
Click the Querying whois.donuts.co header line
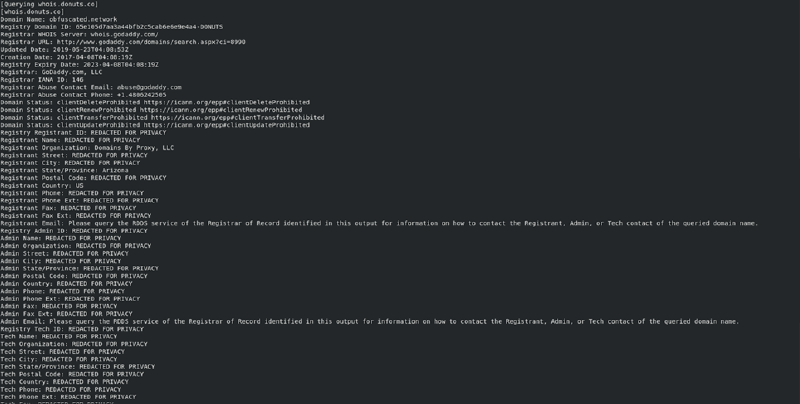point(49,4)
